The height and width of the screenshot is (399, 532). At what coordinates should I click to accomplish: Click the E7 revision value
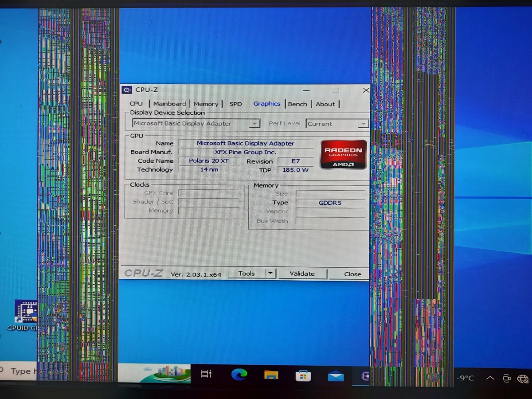coord(295,161)
